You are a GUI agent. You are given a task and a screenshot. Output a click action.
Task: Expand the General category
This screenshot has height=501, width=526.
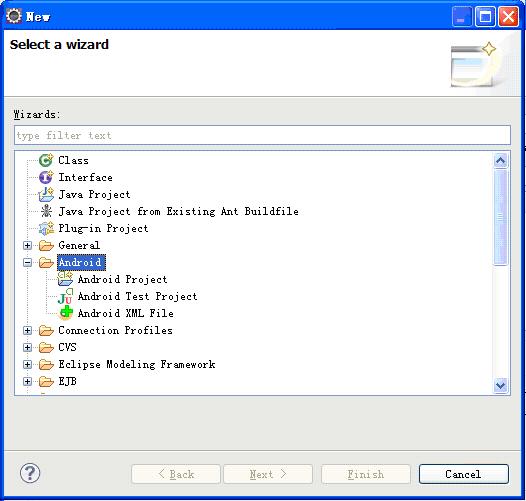pos(28,246)
